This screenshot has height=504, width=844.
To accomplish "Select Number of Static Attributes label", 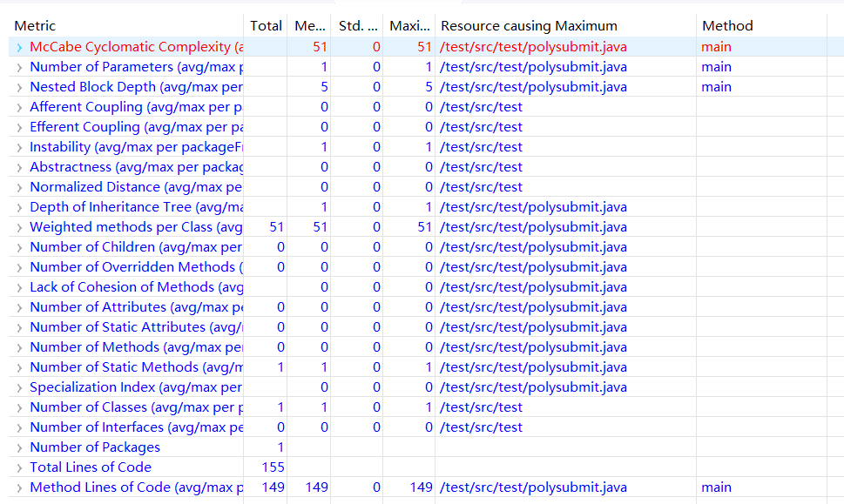I will [x=136, y=327].
